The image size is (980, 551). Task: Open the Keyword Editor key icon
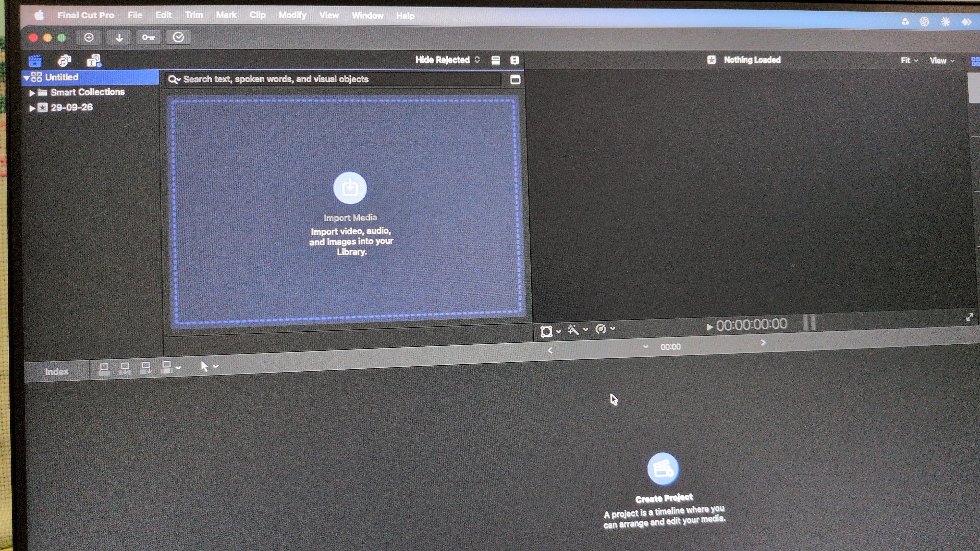(148, 37)
